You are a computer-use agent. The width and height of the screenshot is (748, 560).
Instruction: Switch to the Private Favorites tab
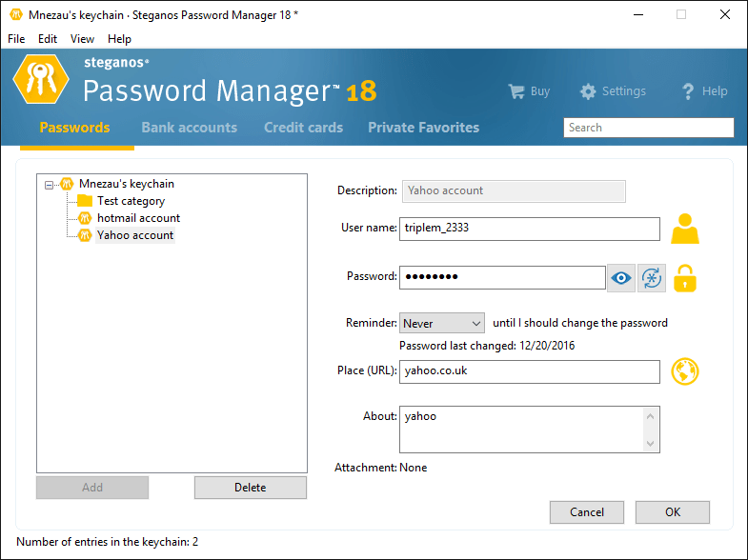coord(424,128)
